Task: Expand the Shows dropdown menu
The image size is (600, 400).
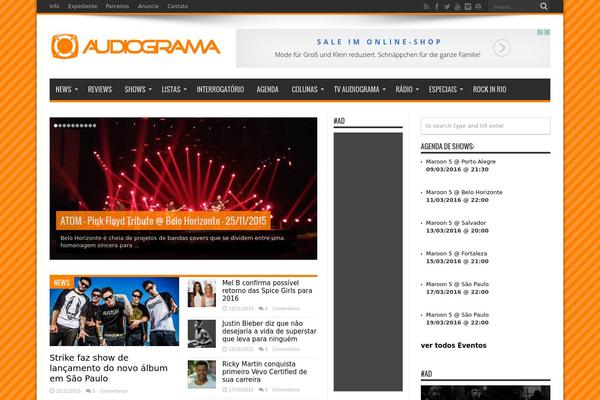Action: 138,89
